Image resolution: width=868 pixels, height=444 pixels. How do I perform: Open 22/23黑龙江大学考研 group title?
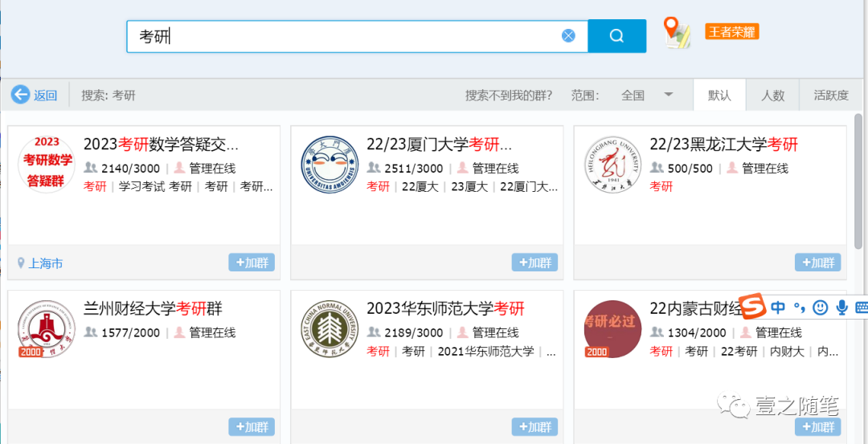tap(724, 145)
